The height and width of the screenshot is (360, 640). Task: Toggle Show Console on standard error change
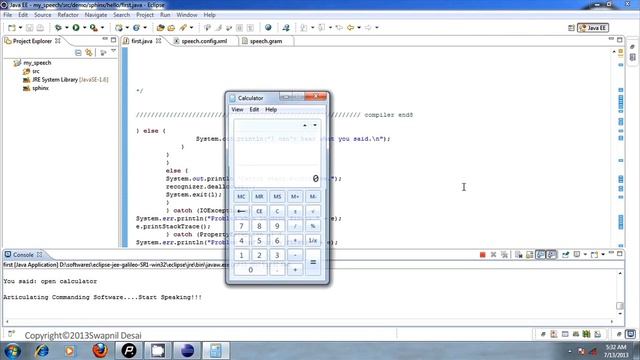coord(551,255)
